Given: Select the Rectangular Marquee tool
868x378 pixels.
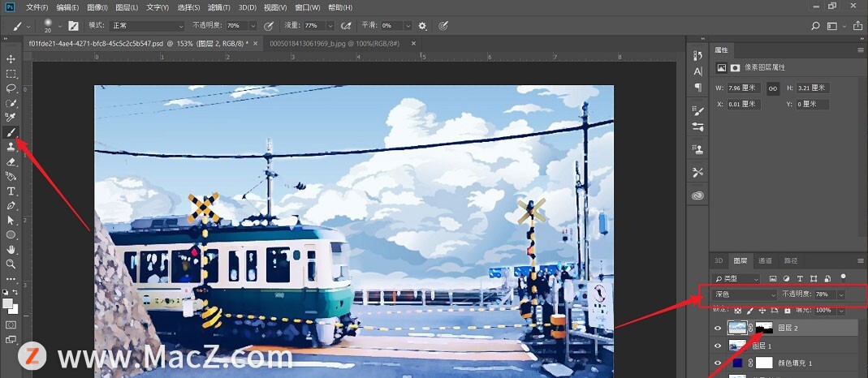Looking at the screenshot, I should 11,74.
